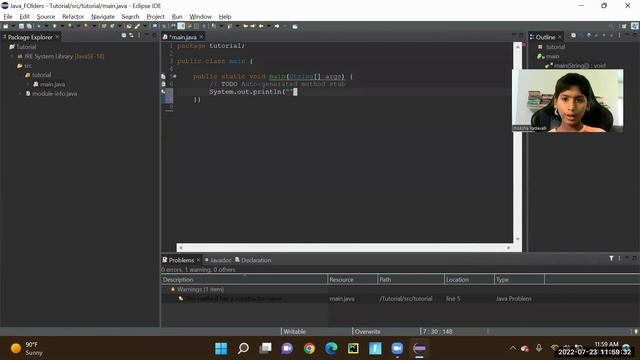The width and height of the screenshot is (640, 360).
Task: Open the Outline view menu
Action: pyautogui.click(x=619, y=36)
